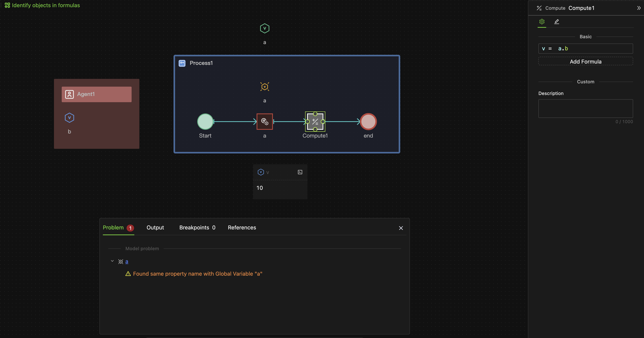
Task: Open console icon on v watch card
Action: tap(300, 172)
